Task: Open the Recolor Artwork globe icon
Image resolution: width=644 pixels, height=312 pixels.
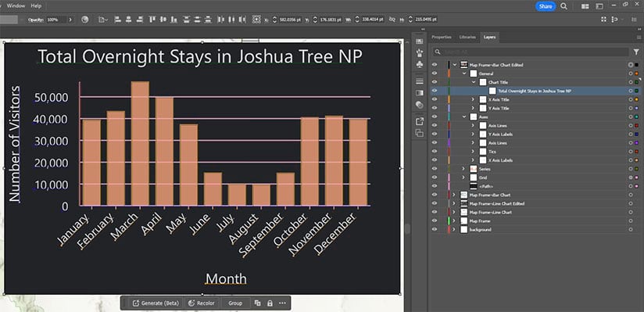Action: click(x=85, y=20)
